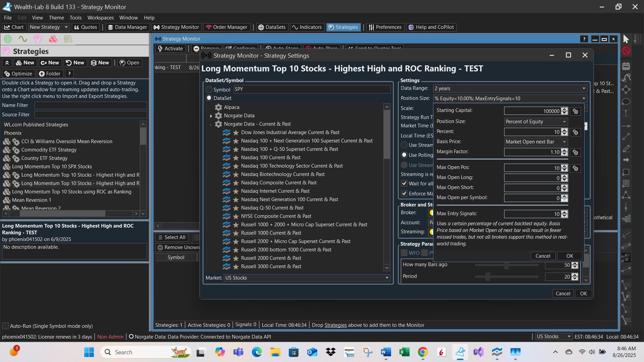644x362 pixels.
Task: Enable Auto-Run Single Symbol mode checkbox
Action: [5, 326]
